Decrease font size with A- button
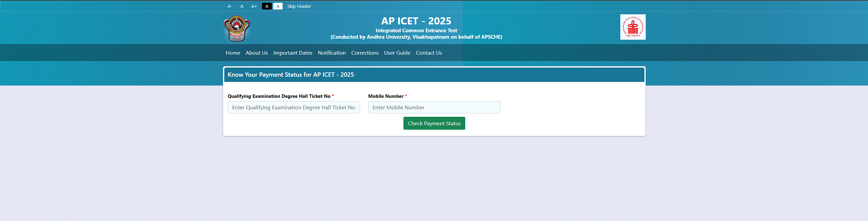This screenshot has height=221, width=868. pyautogui.click(x=230, y=6)
